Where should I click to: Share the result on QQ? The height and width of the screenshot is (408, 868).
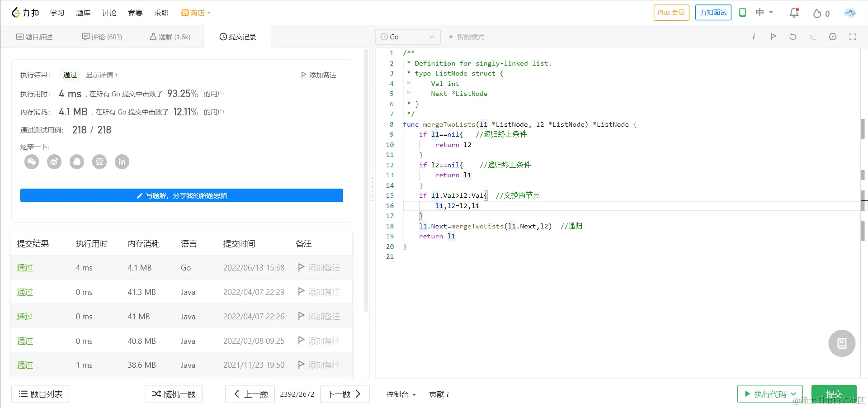tap(77, 161)
